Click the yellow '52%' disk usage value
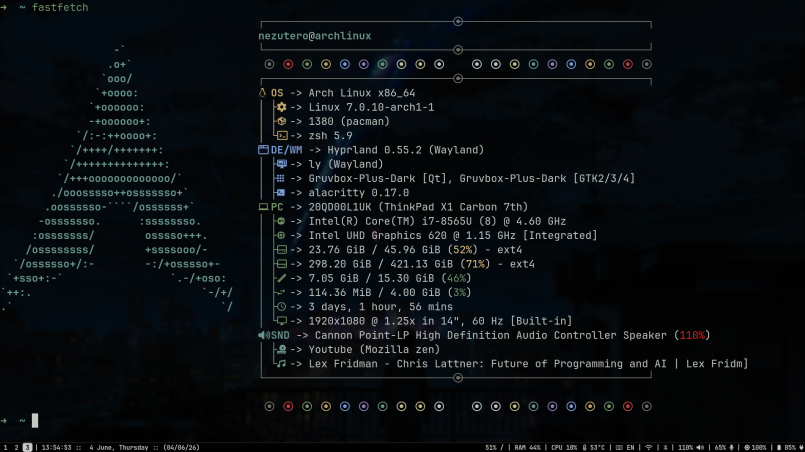 pos(463,250)
